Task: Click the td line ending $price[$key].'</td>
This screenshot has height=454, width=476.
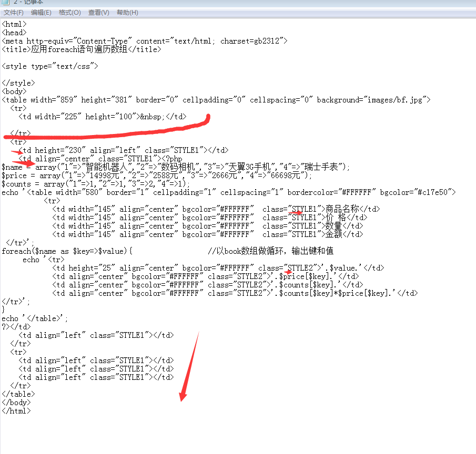Action: click(206, 276)
